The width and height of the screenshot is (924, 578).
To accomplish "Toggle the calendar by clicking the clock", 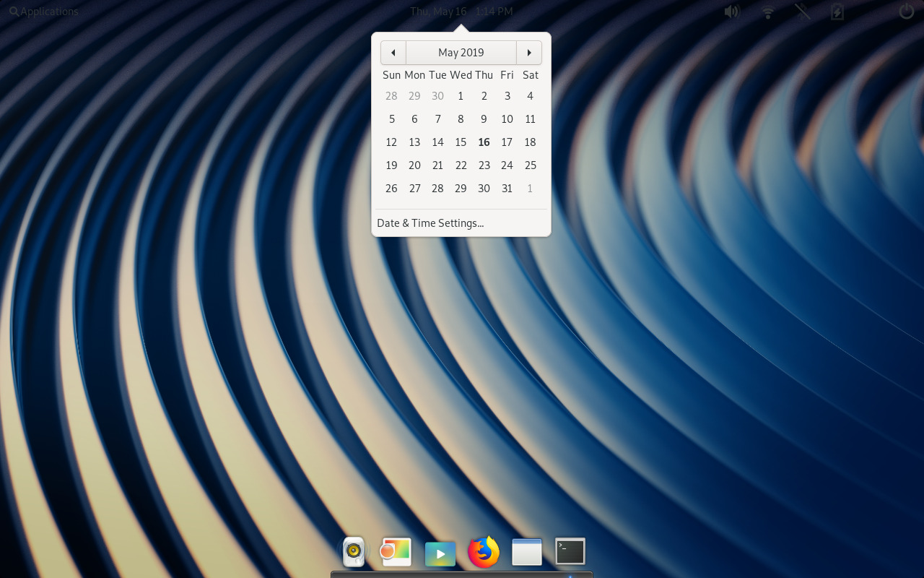I will [x=462, y=11].
